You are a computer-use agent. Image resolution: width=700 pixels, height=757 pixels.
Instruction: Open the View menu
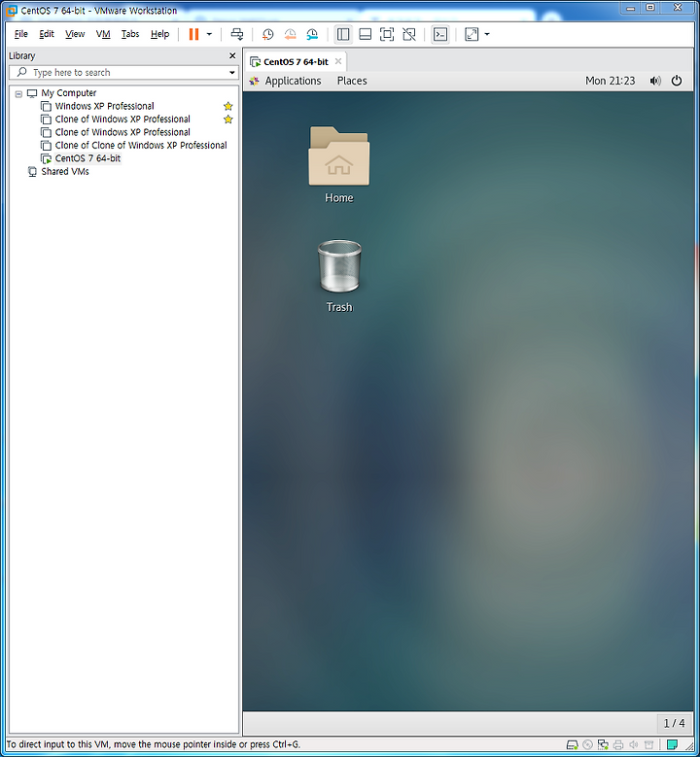[x=75, y=34]
